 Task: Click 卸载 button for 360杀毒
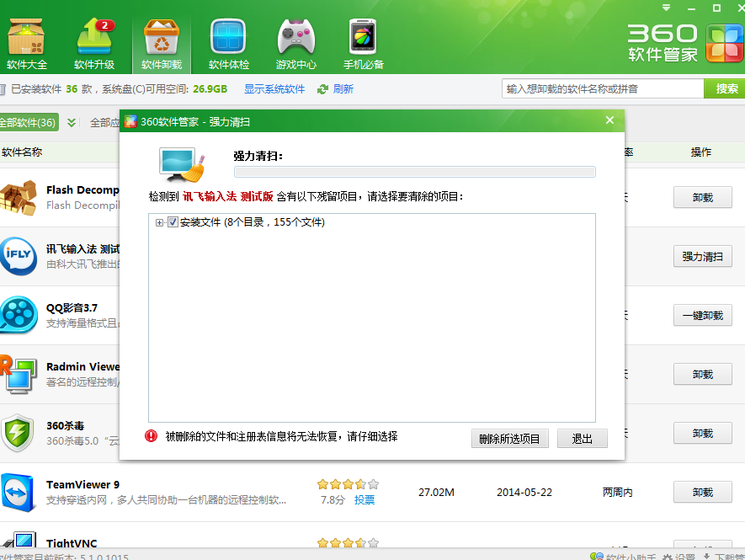[702, 434]
